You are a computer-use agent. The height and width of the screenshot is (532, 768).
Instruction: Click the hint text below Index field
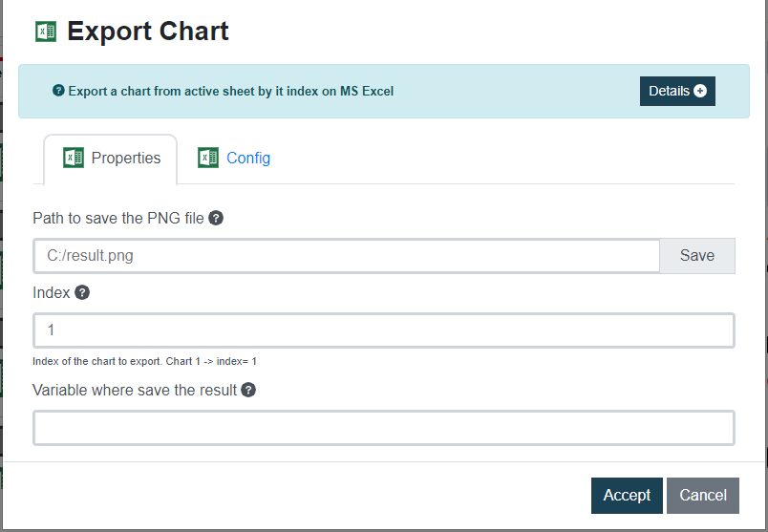pos(144,361)
